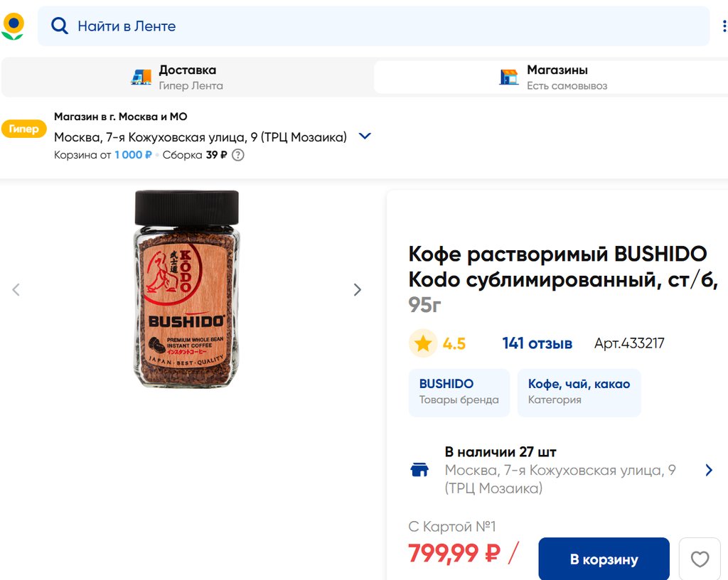
Task: Show the previous product image
Action: click(16, 289)
